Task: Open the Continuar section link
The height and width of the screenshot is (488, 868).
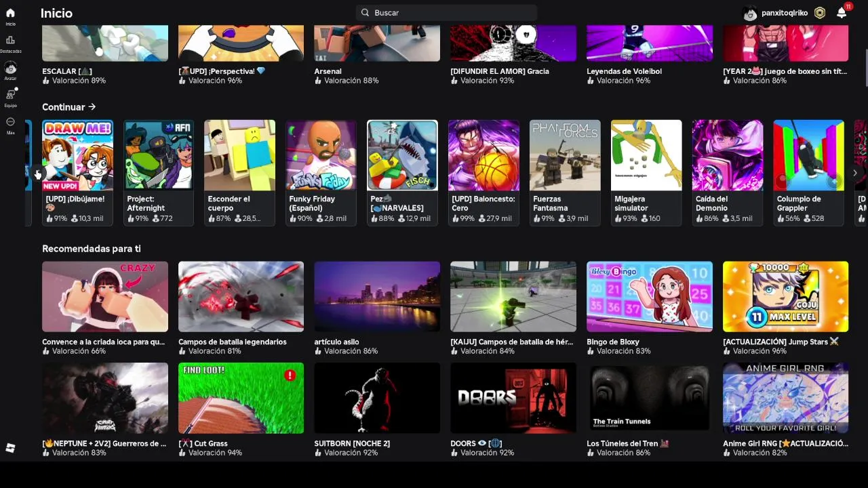Action: tap(69, 107)
